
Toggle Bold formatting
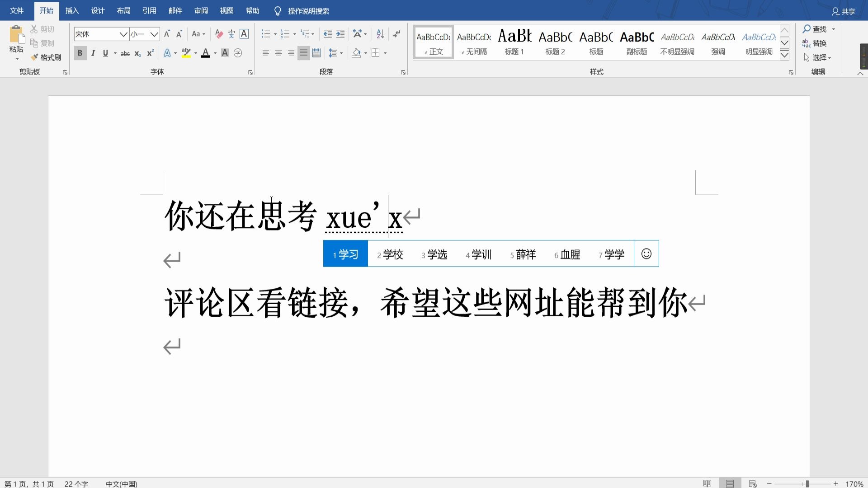(x=80, y=53)
